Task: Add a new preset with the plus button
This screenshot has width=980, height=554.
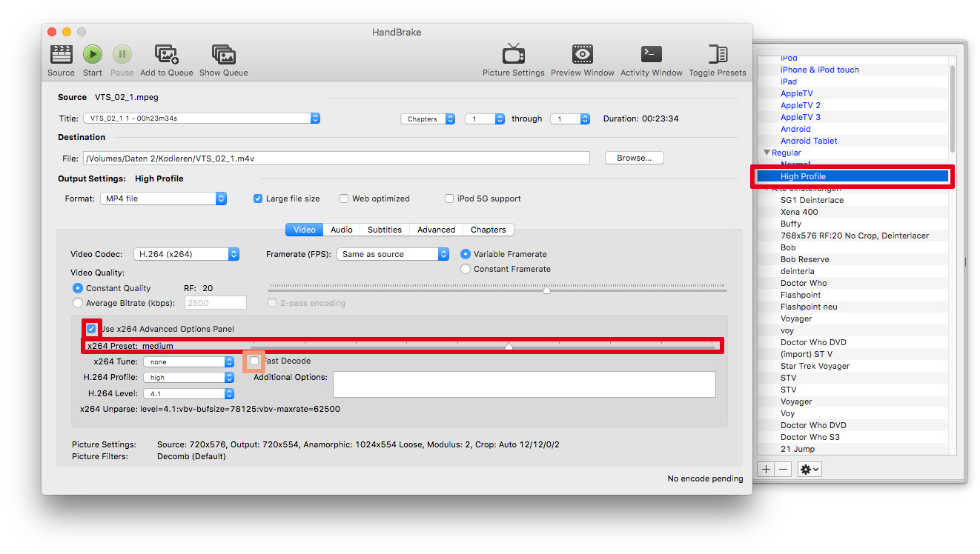Action: point(766,469)
